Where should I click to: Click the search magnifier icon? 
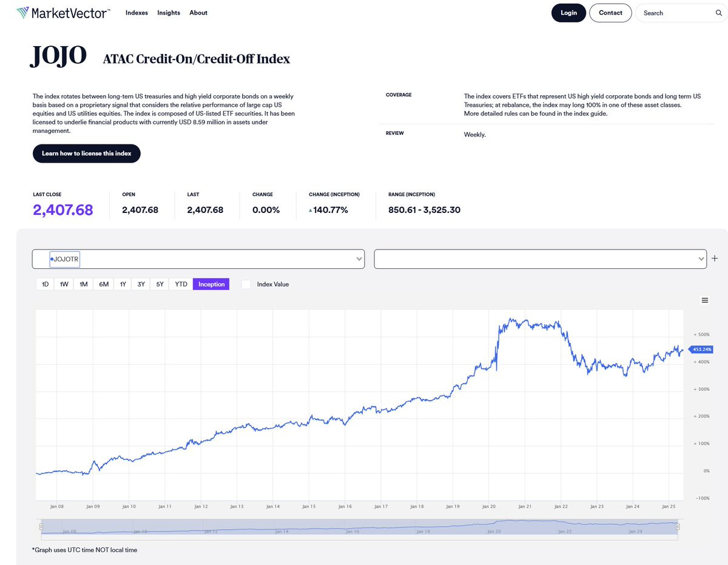[x=719, y=13]
